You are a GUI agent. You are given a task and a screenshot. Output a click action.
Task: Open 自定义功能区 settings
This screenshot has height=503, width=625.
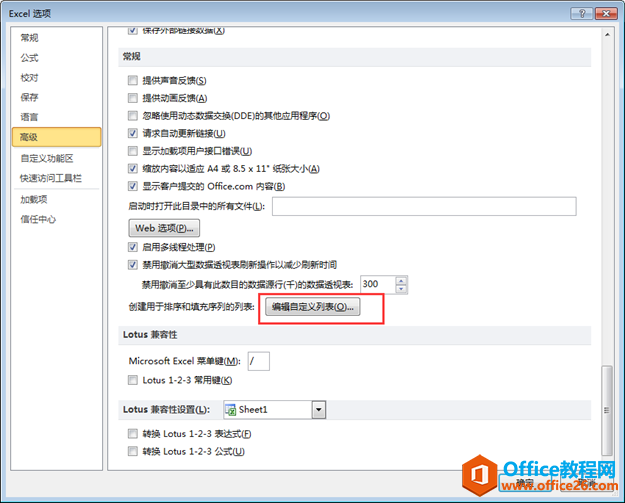pos(47,159)
